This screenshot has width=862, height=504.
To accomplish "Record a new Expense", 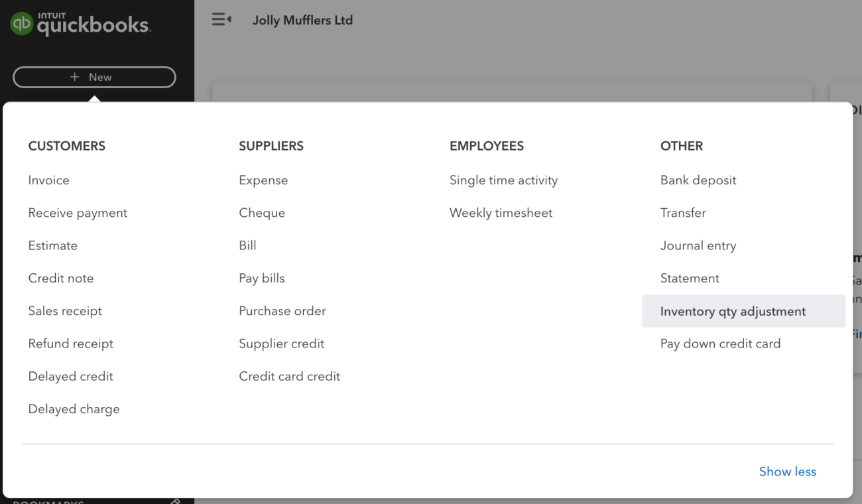I will (x=263, y=180).
